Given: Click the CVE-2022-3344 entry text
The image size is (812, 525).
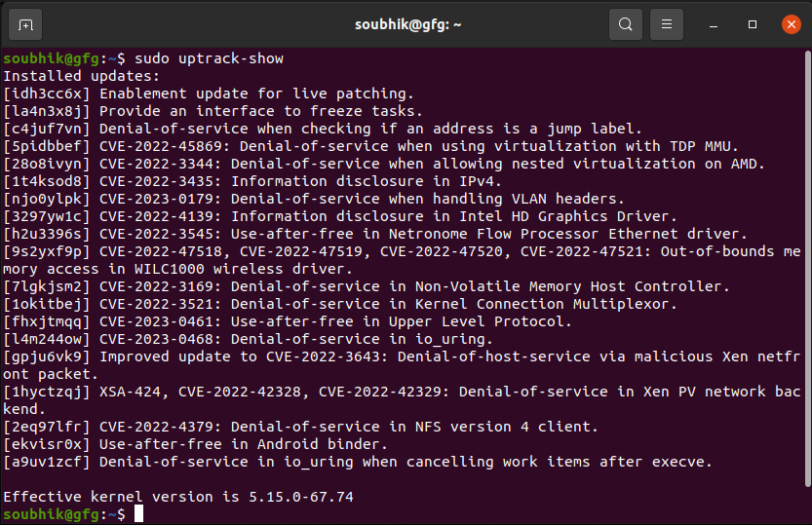Looking at the screenshot, I should click(157, 164).
